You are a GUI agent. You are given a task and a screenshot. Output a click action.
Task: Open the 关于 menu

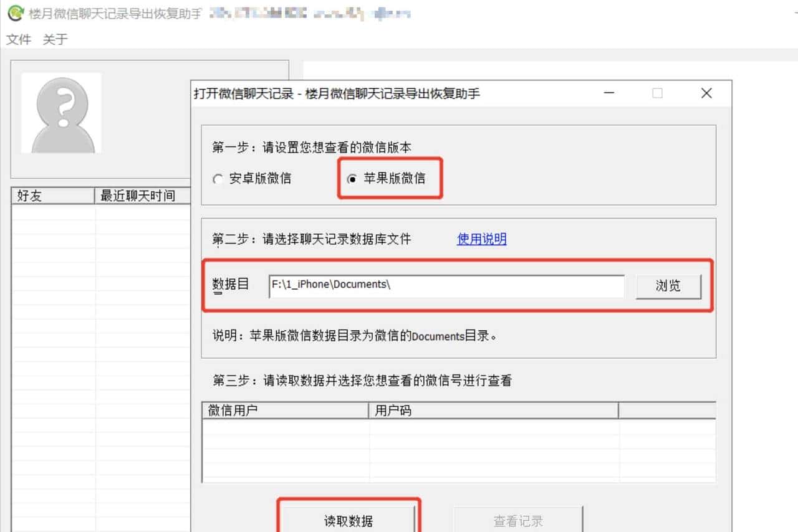click(55, 39)
